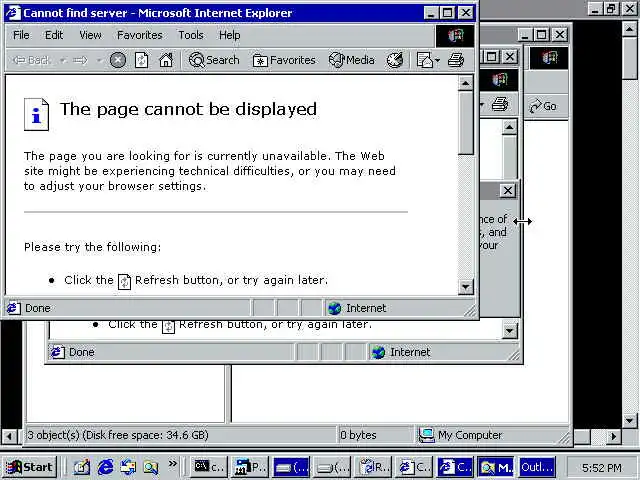The height and width of the screenshot is (480, 640).
Task: Click the '0 bytes' status bar entry
Action: click(358, 436)
